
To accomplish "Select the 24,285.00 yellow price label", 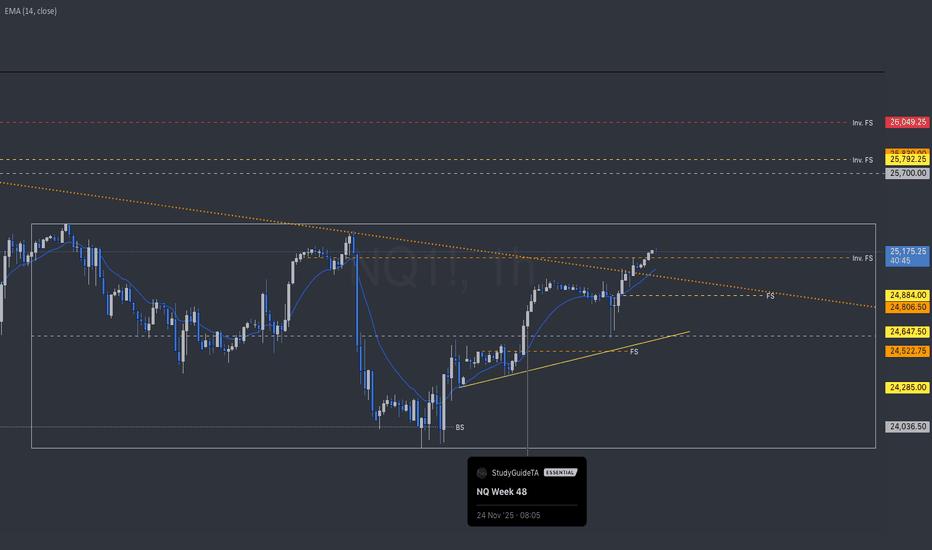I will pyautogui.click(x=907, y=387).
